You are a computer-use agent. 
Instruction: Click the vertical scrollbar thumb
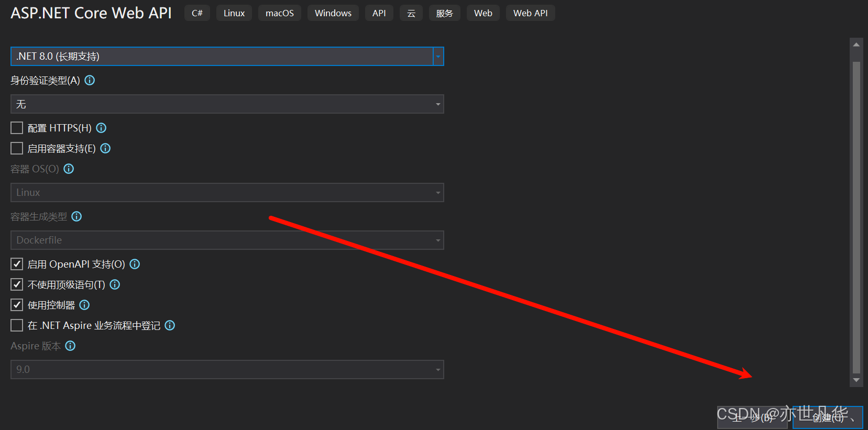[x=856, y=217]
